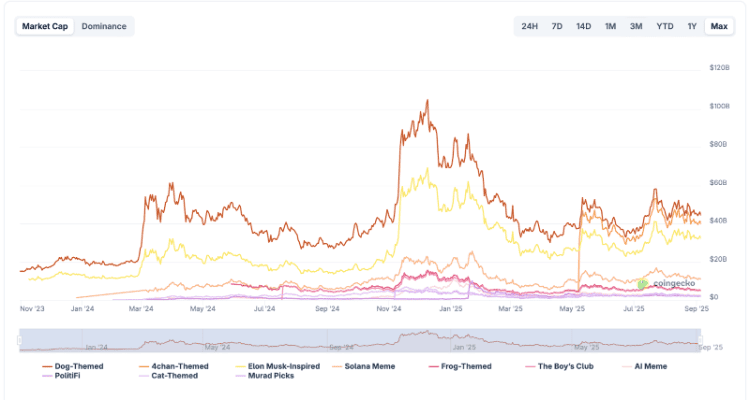
Task: Select the Max time range
Action: pyautogui.click(x=718, y=26)
